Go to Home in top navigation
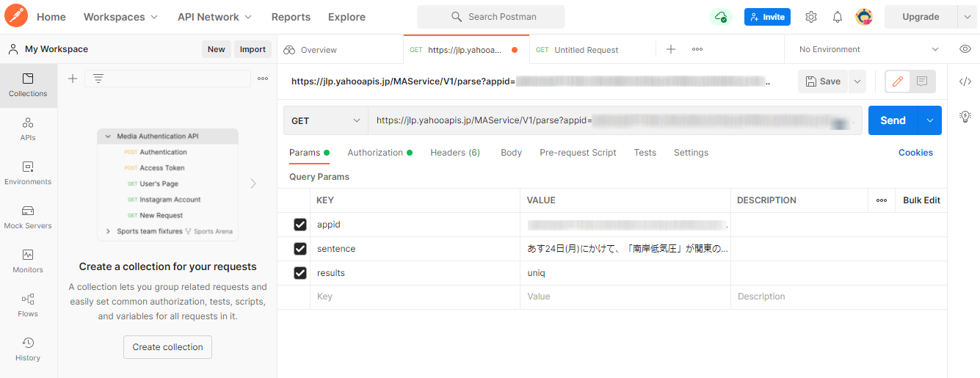This screenshot has height=378, width=980. [x=51, y=17]
